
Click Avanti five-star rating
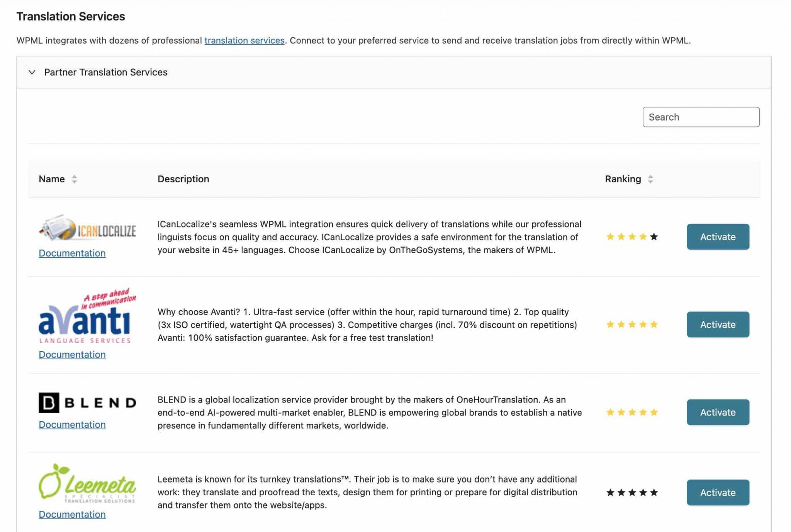pyautogui.click(x=632, y=325)
